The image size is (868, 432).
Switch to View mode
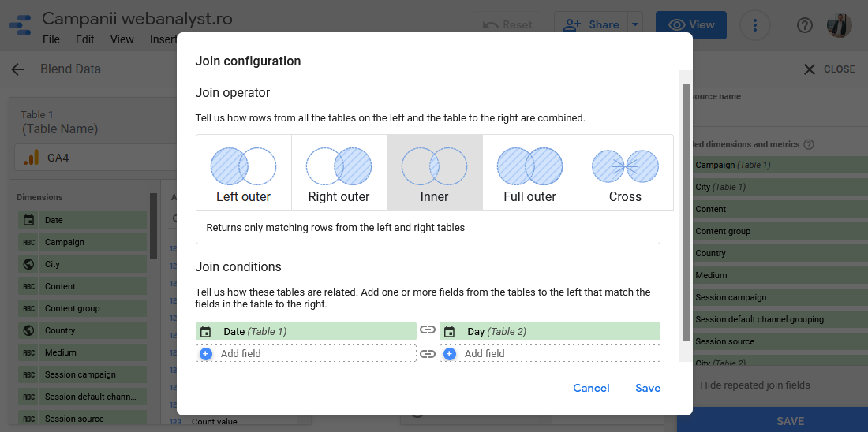[x=691, y=25]
